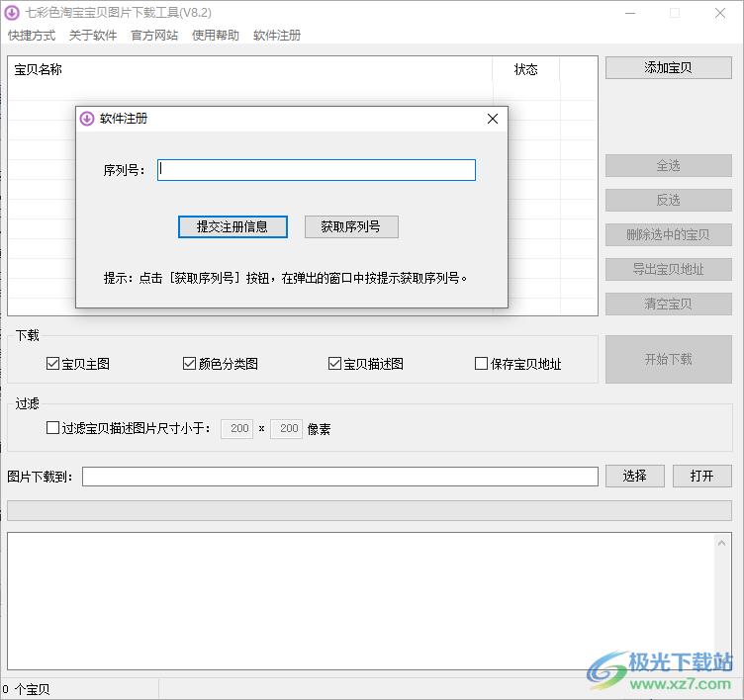Open the 使用帮助 menu
This screenshot has height=700, width=744.
point(216,36)
